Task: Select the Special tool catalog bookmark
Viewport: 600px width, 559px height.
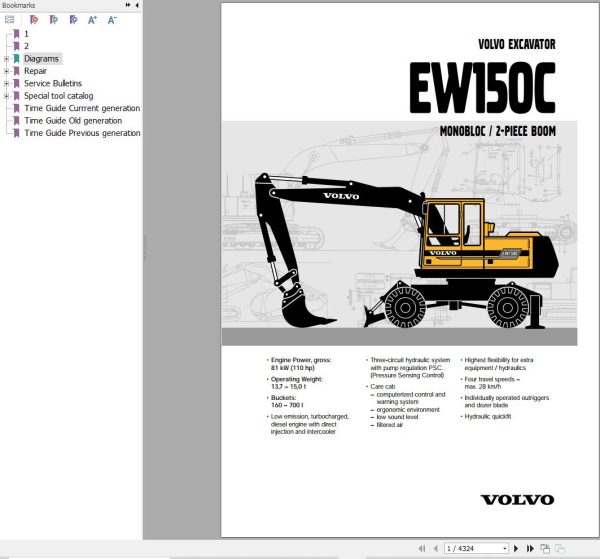Action: pos(59,96)
